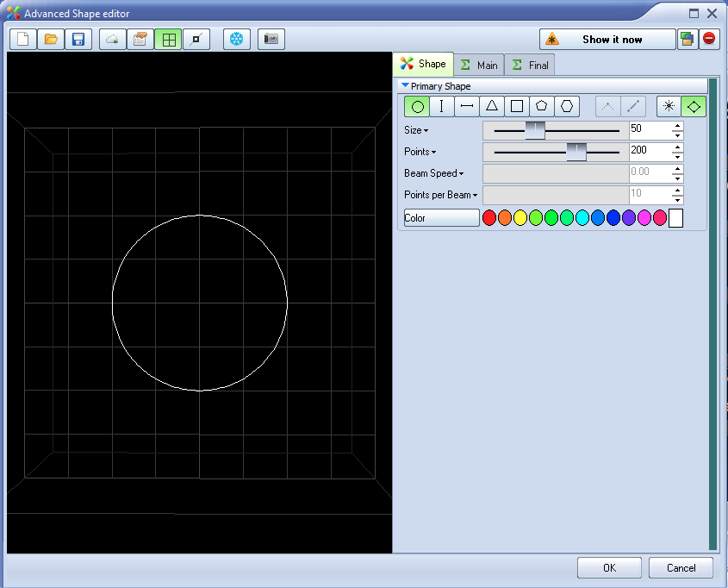This screenshot has height=588, width=728.
Task: Click the camera snapshot toolbar icon
Action: pos(271,40)
